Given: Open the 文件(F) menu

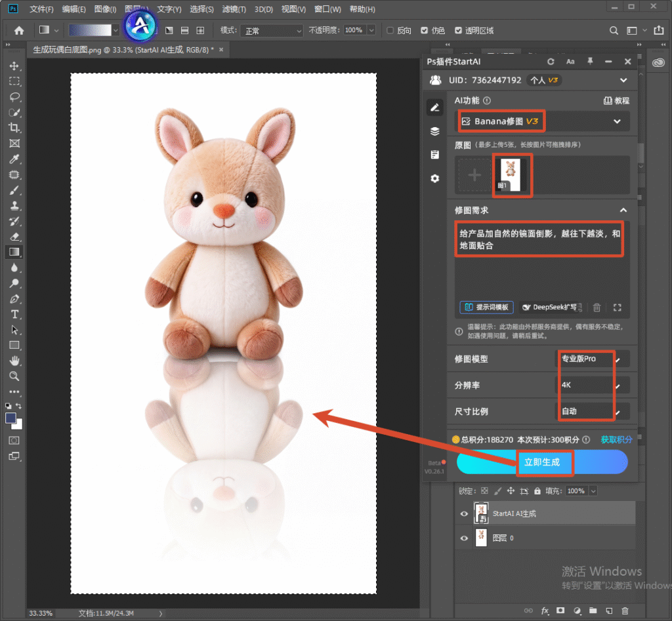Looking at the screenshot, I should point(41,9).
